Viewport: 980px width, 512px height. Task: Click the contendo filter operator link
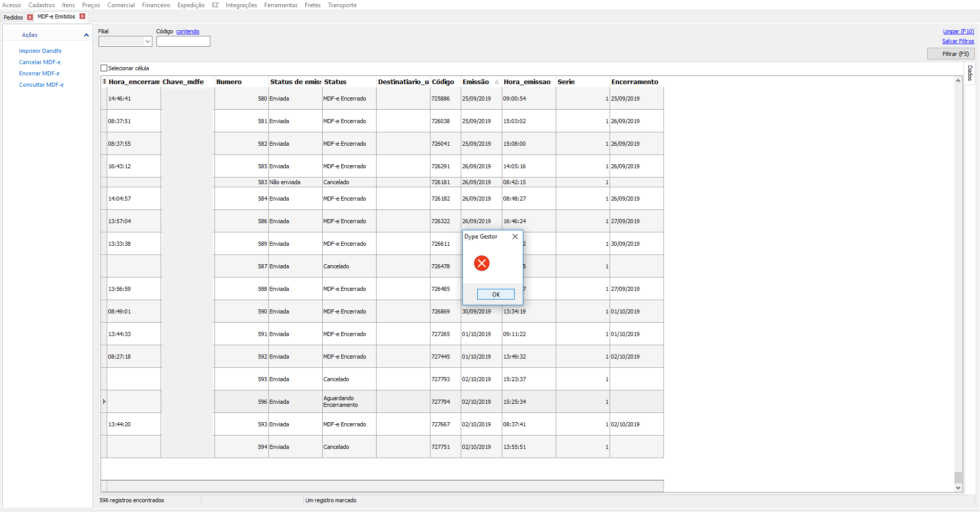coord(188,31)
